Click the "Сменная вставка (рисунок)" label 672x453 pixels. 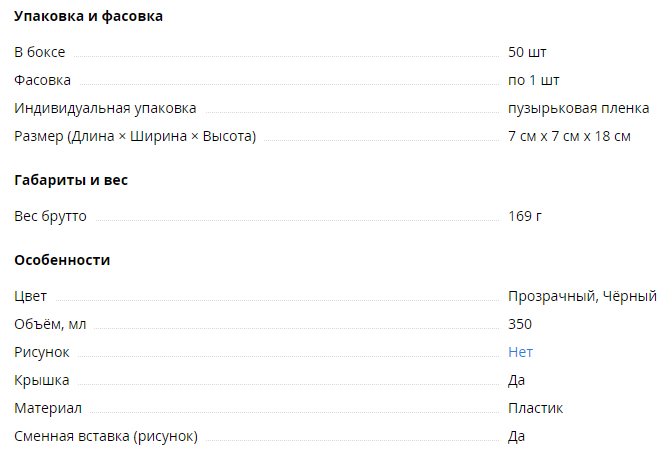click(106, 436)
